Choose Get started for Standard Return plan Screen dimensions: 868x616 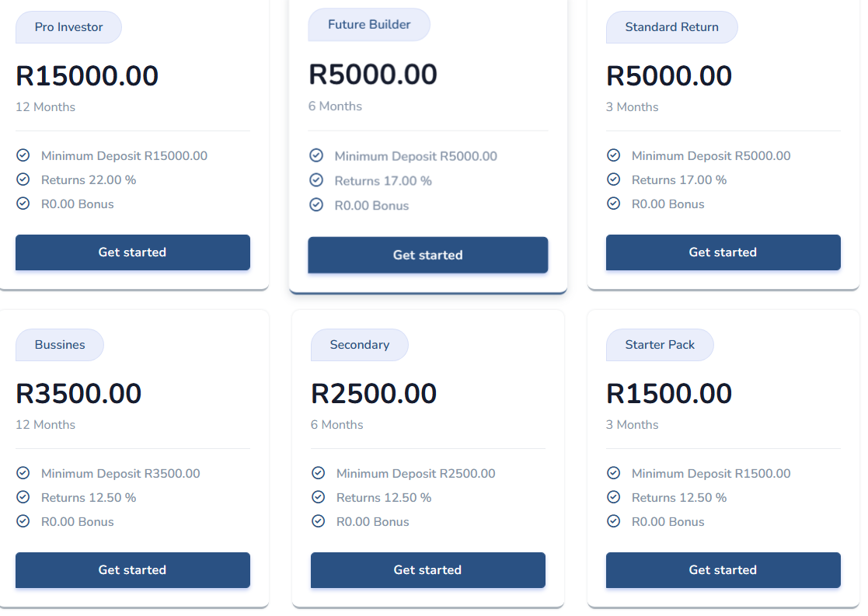pyautogui.click(x=723, y=252)
